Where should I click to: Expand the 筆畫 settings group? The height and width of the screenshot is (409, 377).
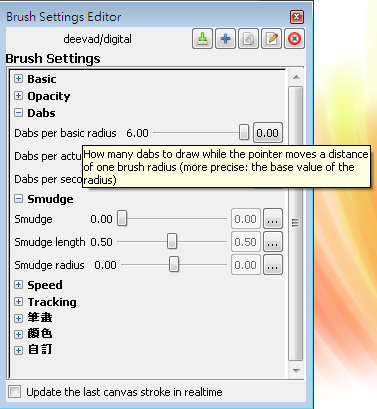point(19,318)
